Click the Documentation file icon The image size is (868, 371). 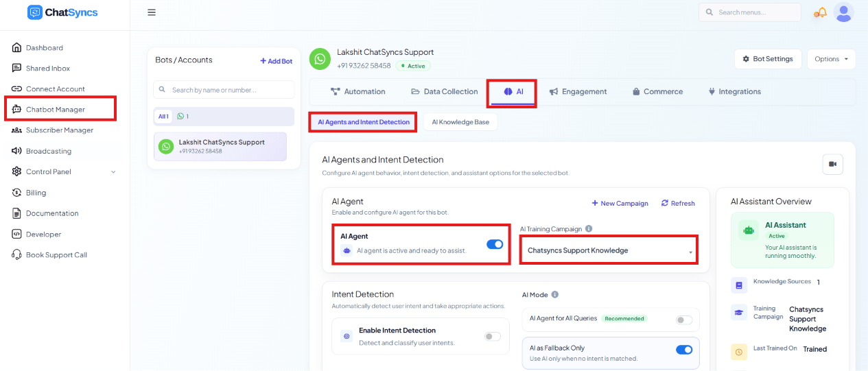coord(16,213)
